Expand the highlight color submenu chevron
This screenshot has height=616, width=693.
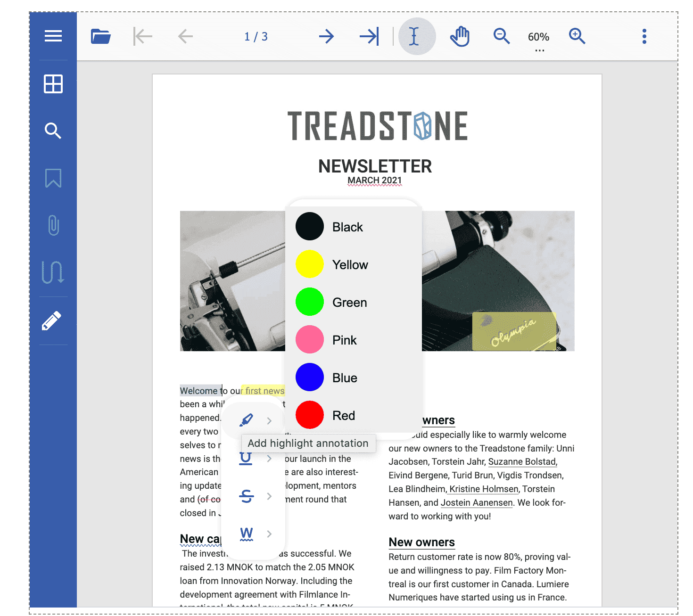coord(269,420)
